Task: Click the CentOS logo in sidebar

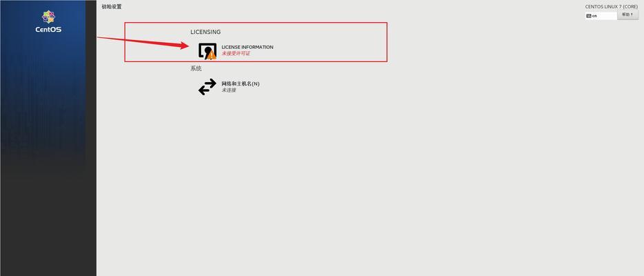Action: [x=48, y=17]
